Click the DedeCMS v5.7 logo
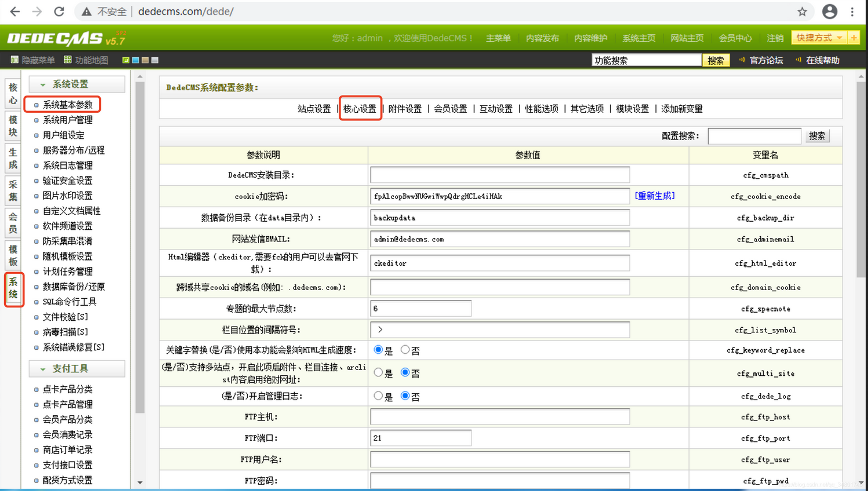Screen dimensions: 868x491 tap(66, 38)
